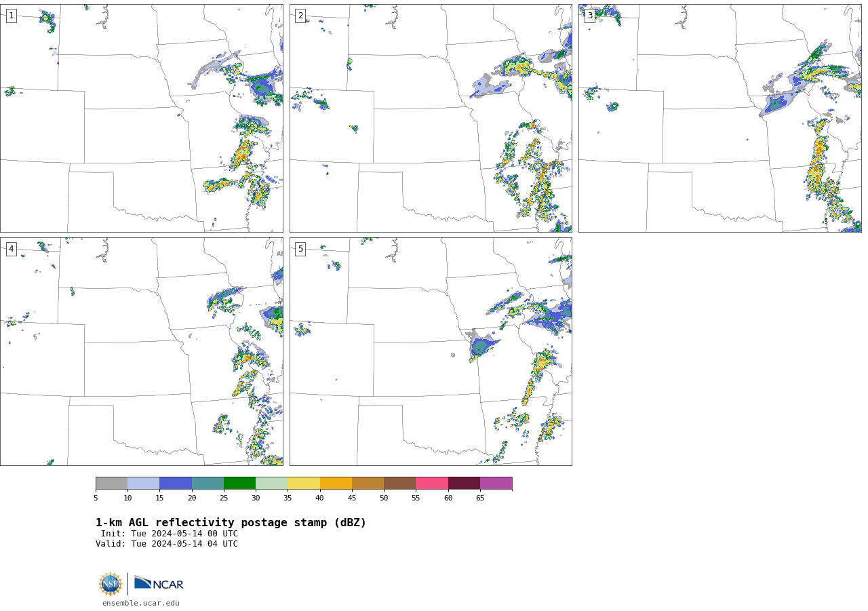Click the colorbar tick label '65'
This screenshot has width=868, height=611.
tap(480, 498)
